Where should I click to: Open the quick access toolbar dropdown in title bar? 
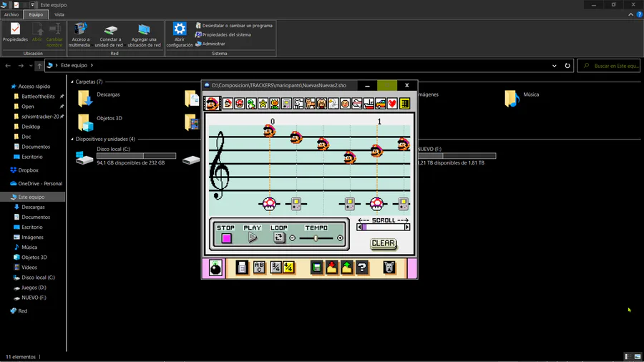[32, 5]
